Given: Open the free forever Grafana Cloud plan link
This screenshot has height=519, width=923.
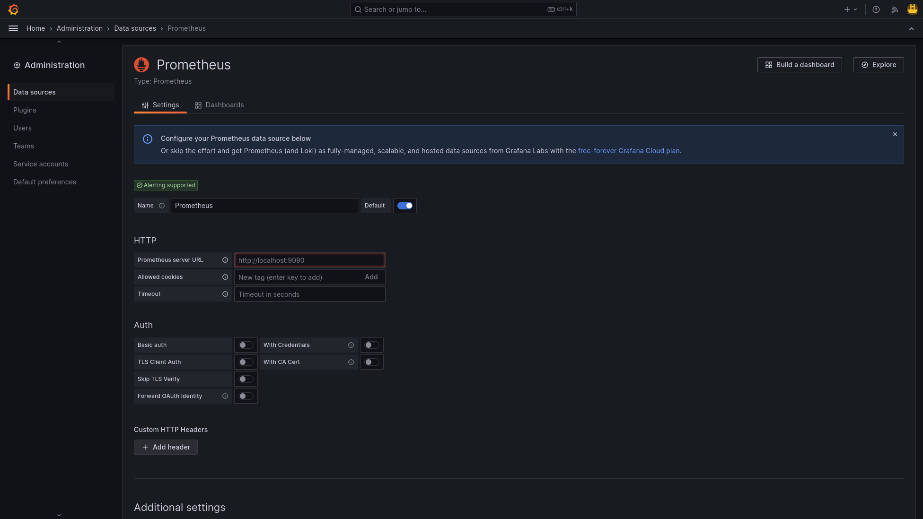Looking at the screenshot, I should coord(629,151).
